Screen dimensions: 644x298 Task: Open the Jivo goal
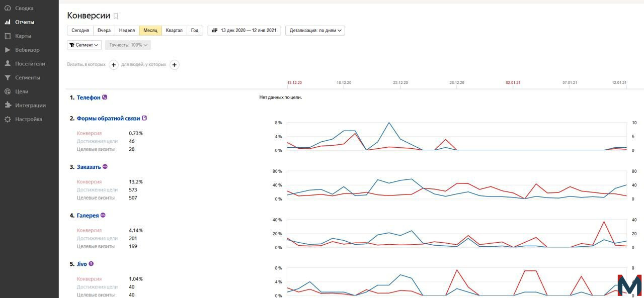tap(82, 264)
